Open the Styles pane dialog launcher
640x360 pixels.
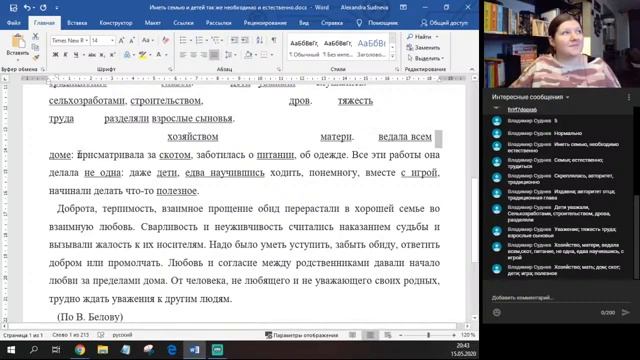[397, 69]
